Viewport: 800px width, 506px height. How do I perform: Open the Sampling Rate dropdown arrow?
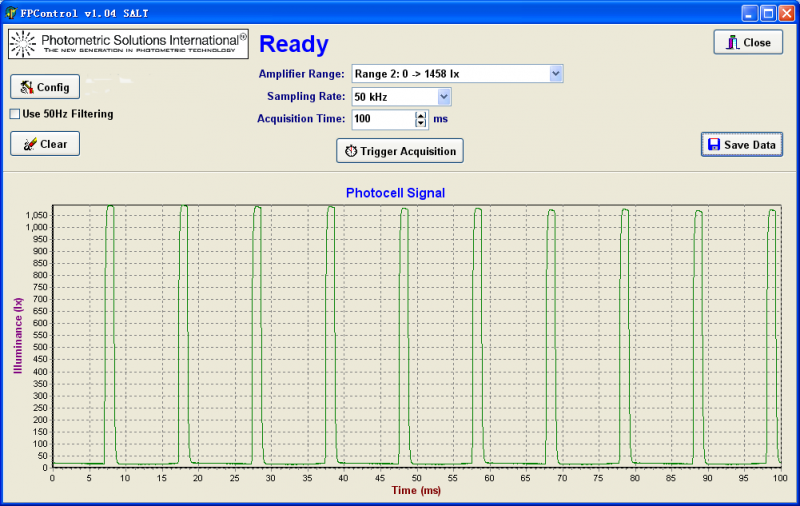pyautogui.click(x=444, y=97)
